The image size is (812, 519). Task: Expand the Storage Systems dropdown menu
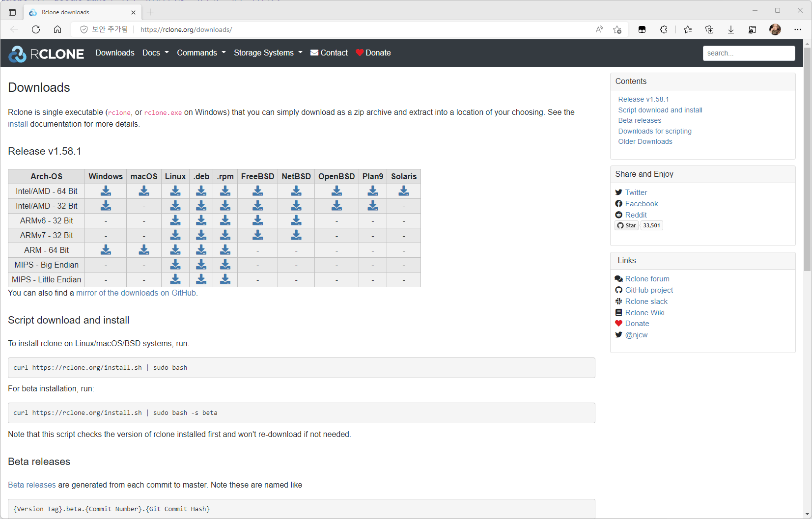[x=268, y=53]
